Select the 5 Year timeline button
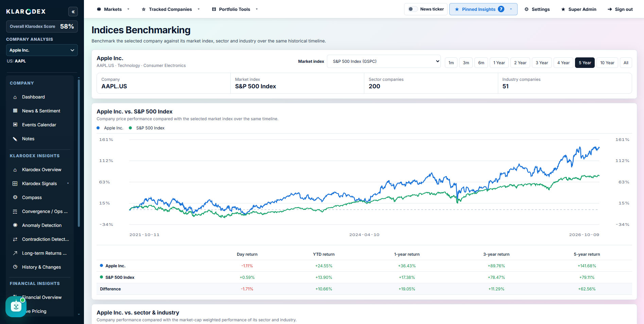 point(585,63)
